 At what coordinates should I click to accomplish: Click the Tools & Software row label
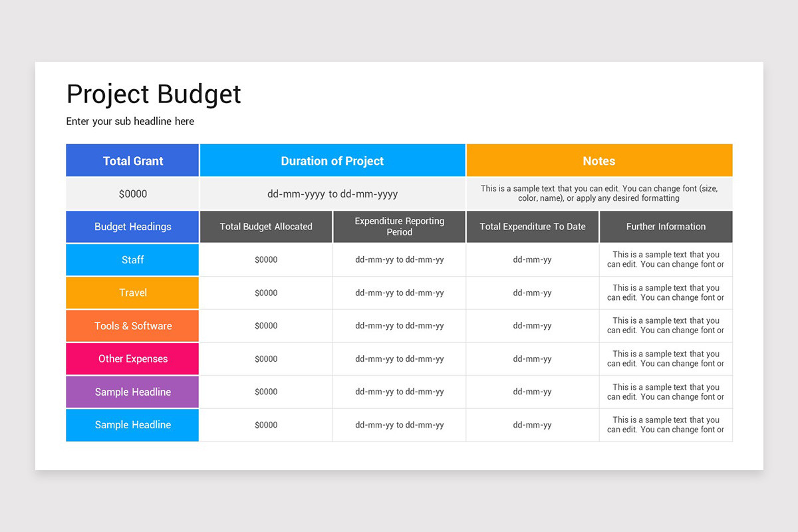[132, 326]
